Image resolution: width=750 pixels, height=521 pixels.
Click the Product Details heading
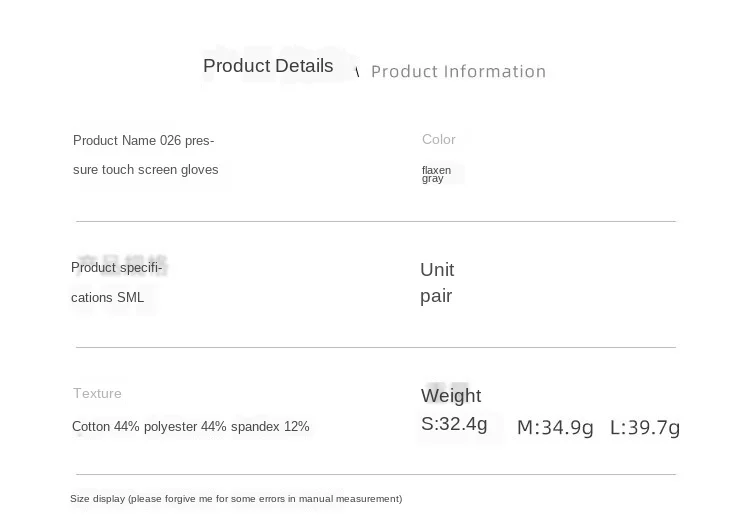268,66
